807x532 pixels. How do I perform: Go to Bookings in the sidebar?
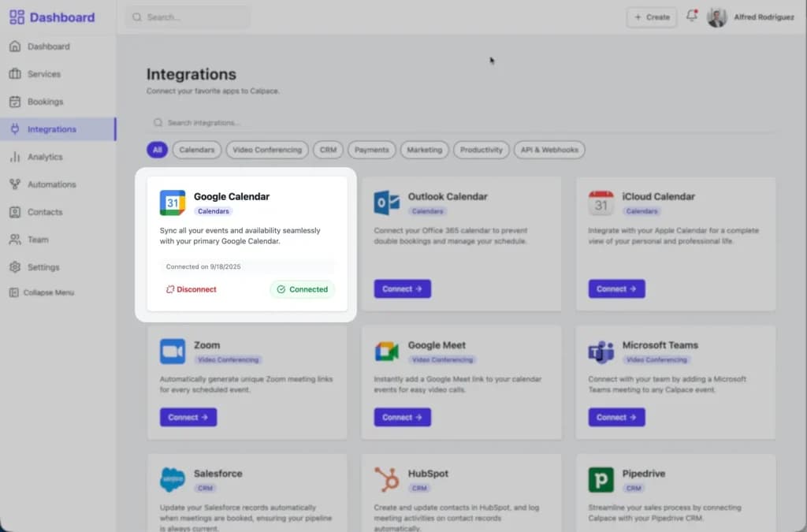[x=45, y=102]
